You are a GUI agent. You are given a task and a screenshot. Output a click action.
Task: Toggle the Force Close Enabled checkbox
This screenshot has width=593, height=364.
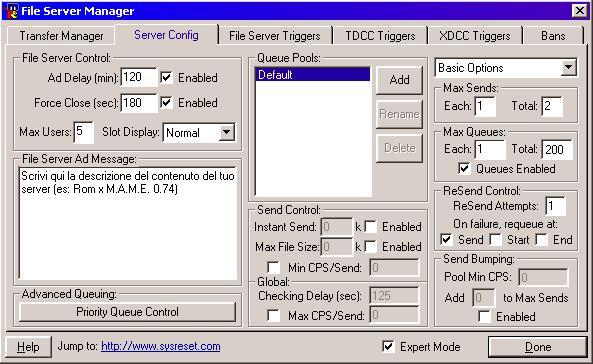point(166,103)
